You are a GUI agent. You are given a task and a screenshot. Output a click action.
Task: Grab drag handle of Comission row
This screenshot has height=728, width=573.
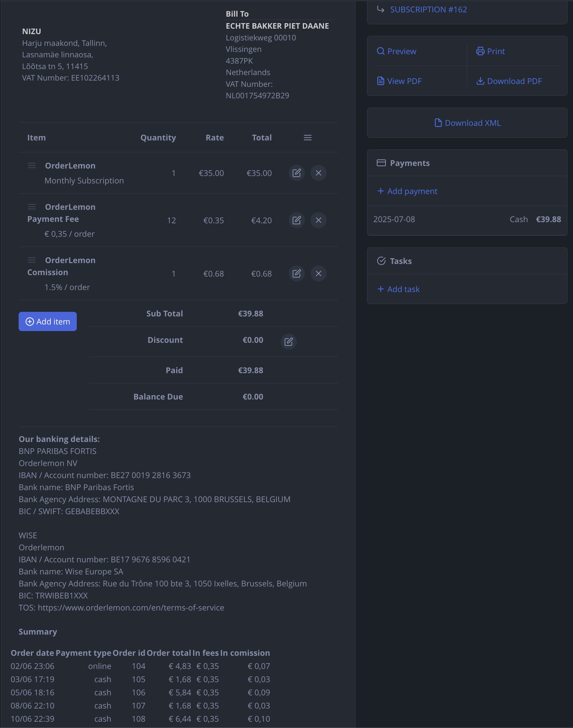click(x=32, y=260)
